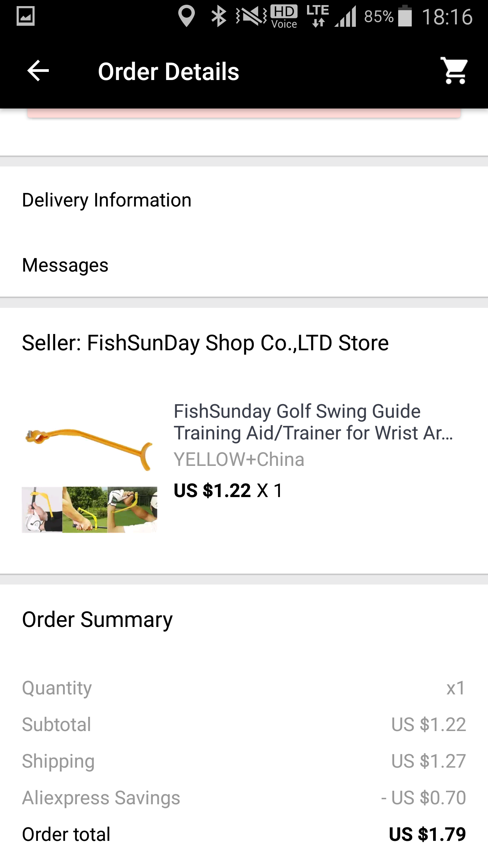Open Delivery Information section
Screen dimensions: 488x868
click(x=107, y=200)
